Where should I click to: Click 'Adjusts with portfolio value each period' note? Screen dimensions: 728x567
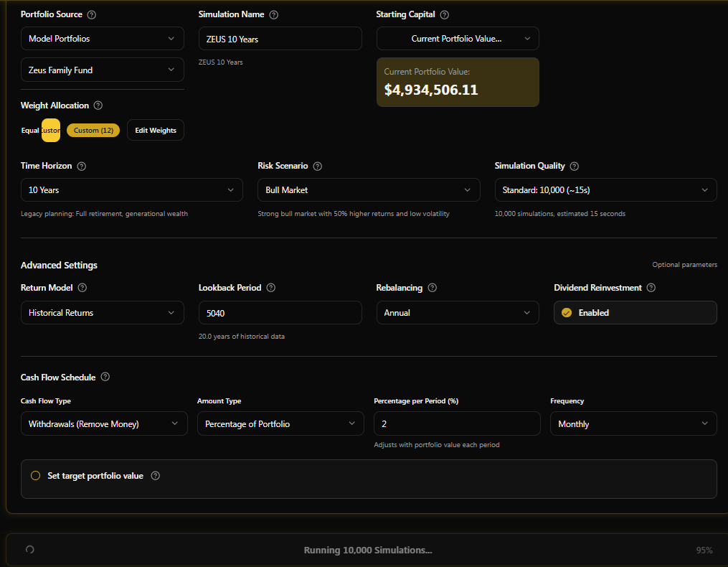[436, 445]
